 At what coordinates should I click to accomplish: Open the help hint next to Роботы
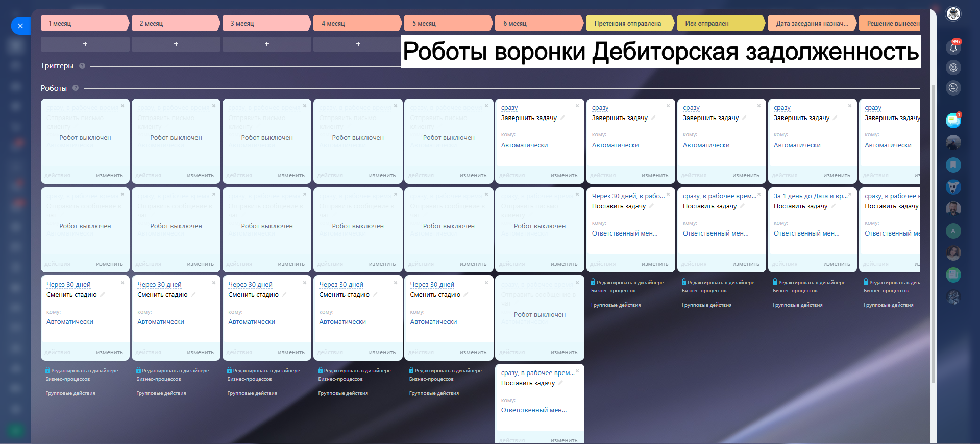[x=76, y=88]
